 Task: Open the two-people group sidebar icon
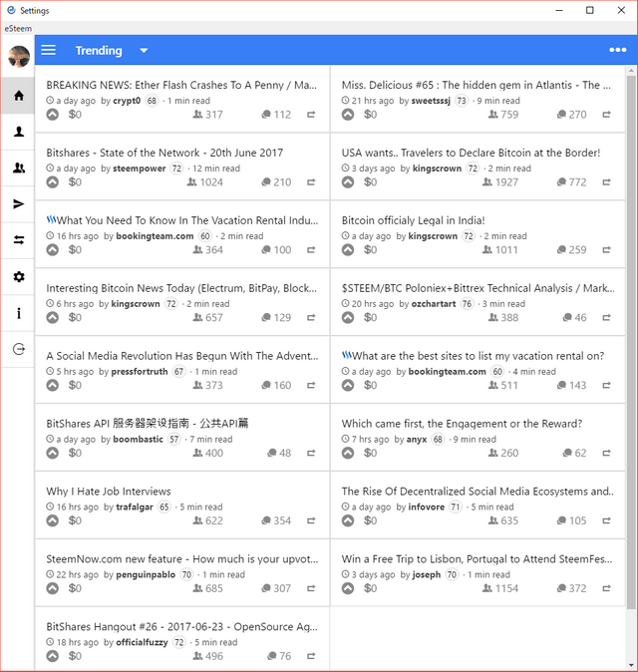(18, 168)
